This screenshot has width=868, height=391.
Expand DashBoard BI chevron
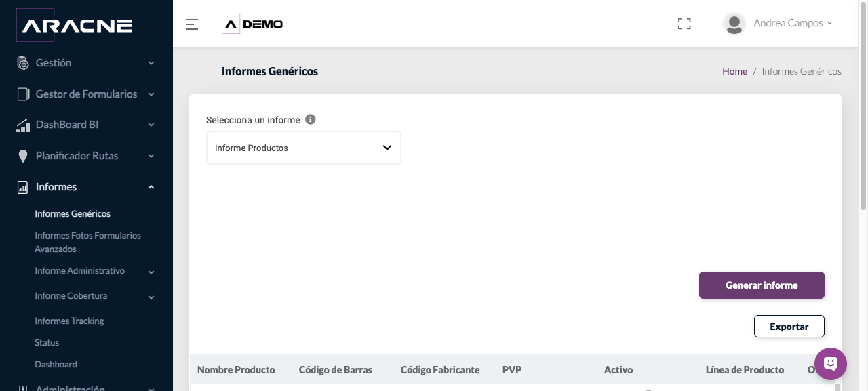[151, 125]
